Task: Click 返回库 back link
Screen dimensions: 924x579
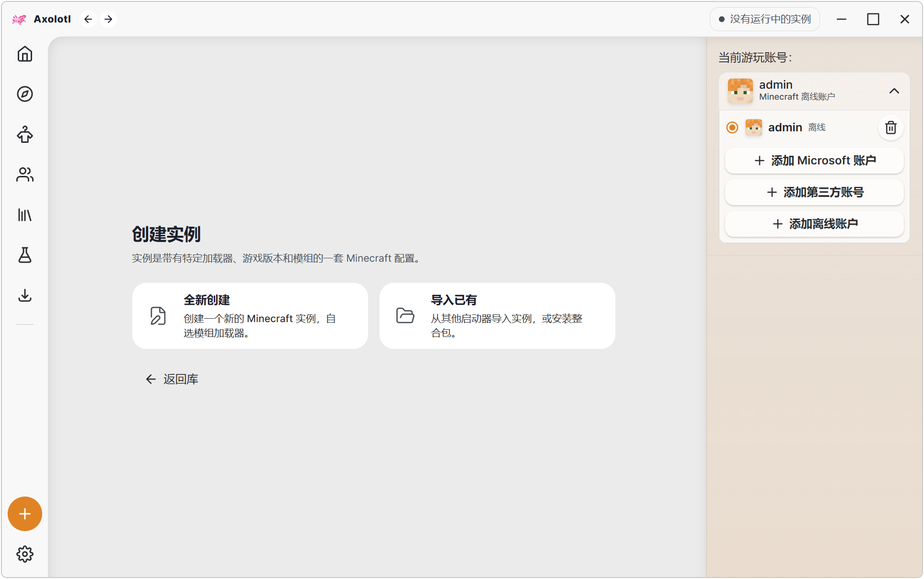Action: (172, 379)
